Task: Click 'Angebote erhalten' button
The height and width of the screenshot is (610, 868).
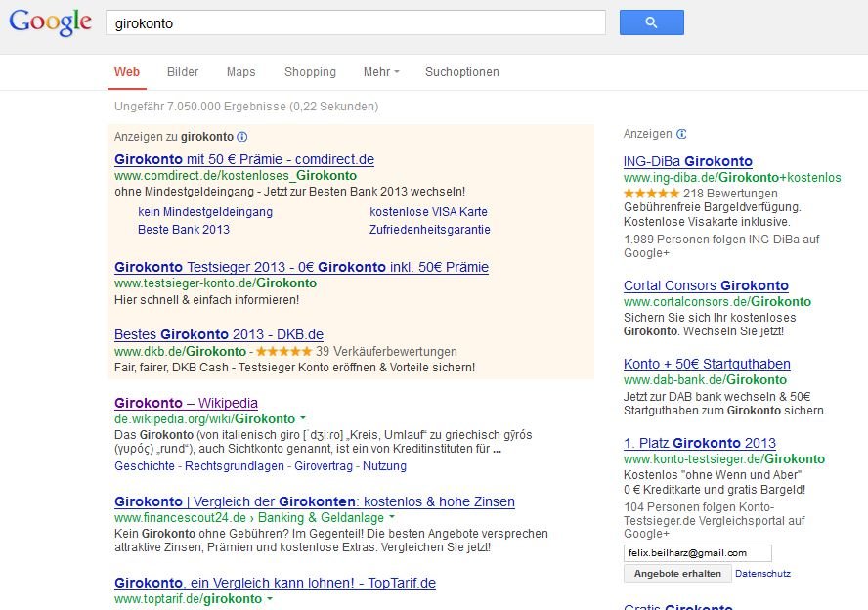Action: [677, 574]
